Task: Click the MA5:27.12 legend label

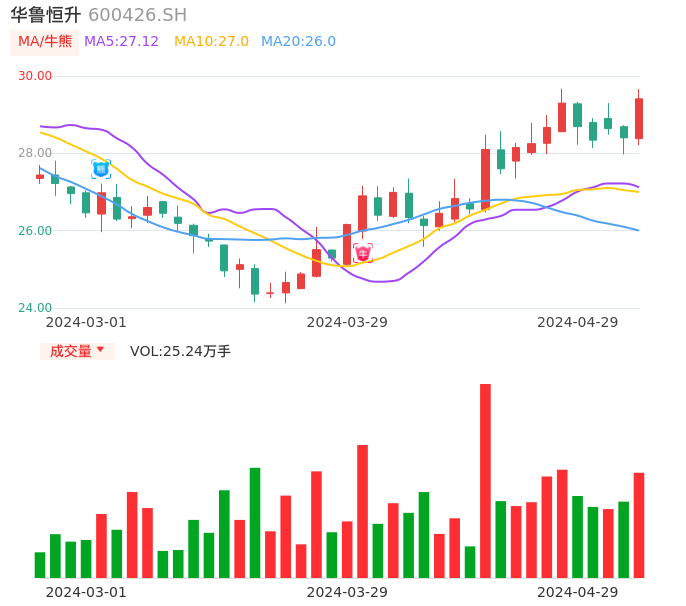Action: point(121,42)
